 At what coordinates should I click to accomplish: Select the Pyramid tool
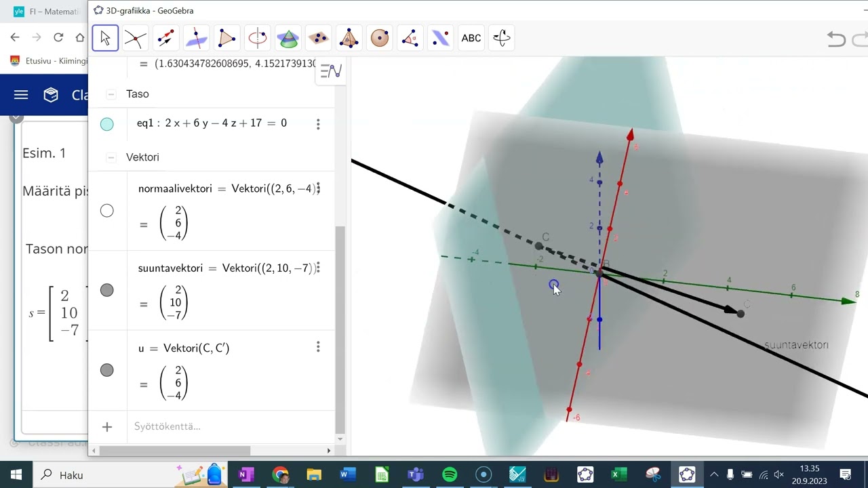click(x=349, y=38)
